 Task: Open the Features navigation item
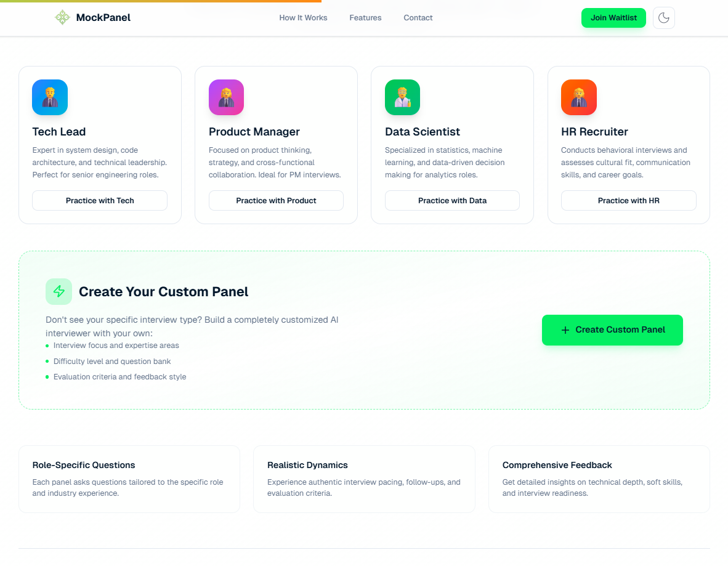365,18
